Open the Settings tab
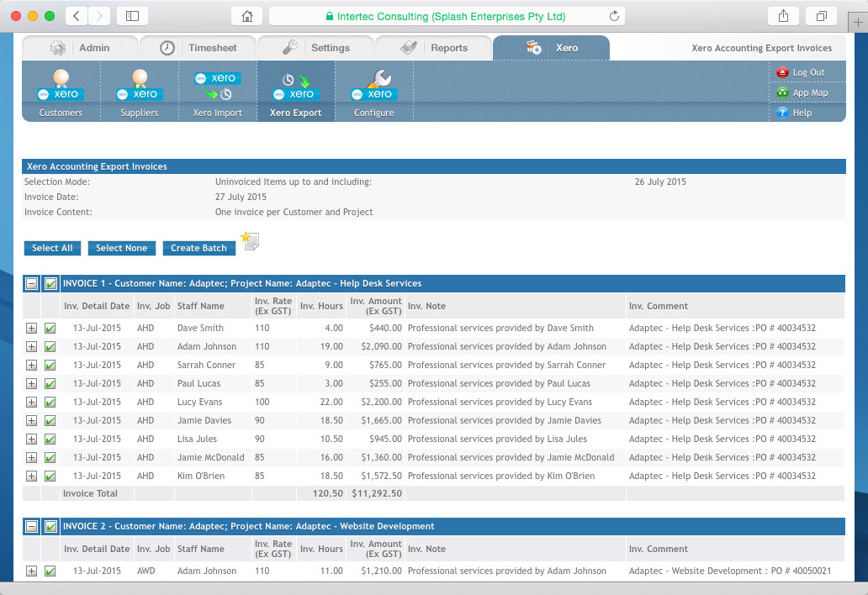 [315, 48]
